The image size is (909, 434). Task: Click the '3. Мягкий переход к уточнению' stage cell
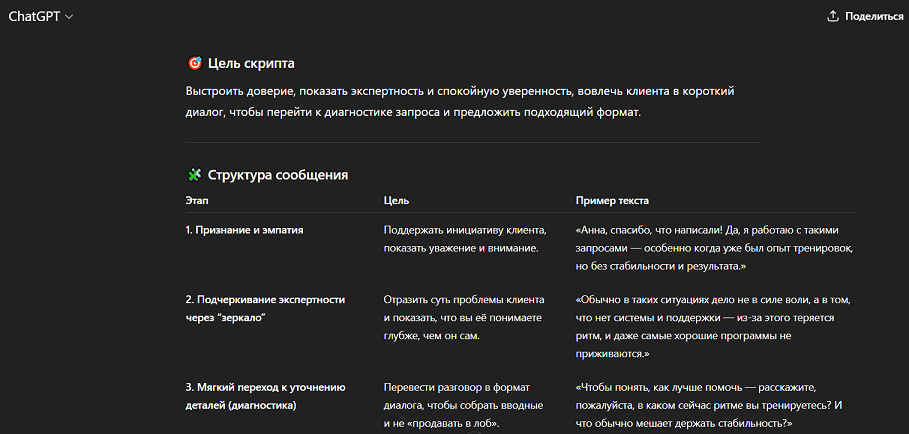pyautogui.click(x=265, y=396)
